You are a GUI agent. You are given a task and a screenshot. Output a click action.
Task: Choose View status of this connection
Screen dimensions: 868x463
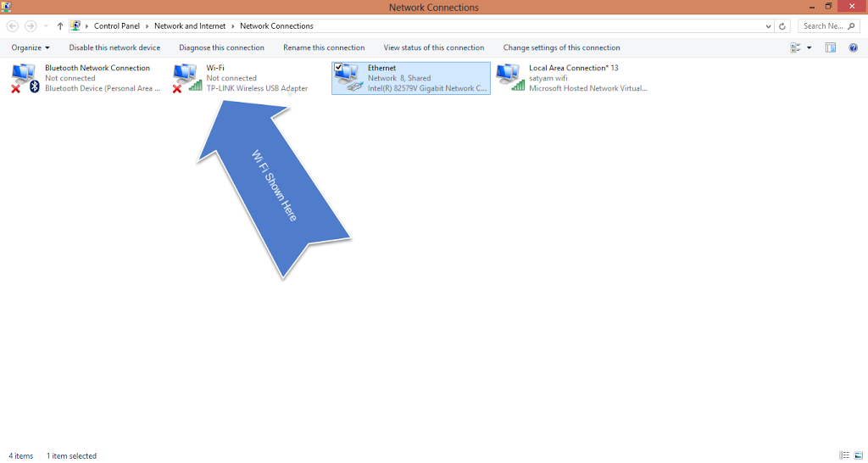[x=434, y=47]
